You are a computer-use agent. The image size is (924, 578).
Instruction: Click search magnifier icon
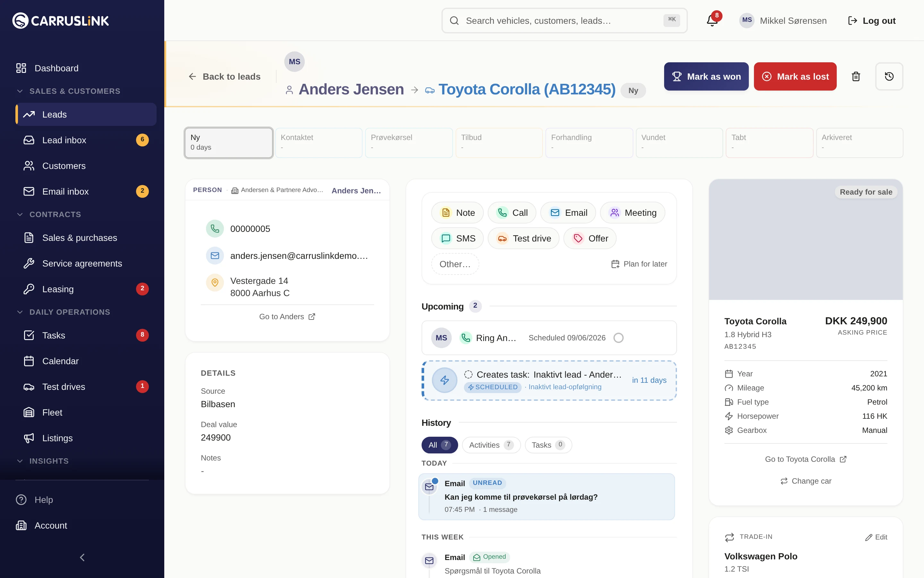[454, 21]
